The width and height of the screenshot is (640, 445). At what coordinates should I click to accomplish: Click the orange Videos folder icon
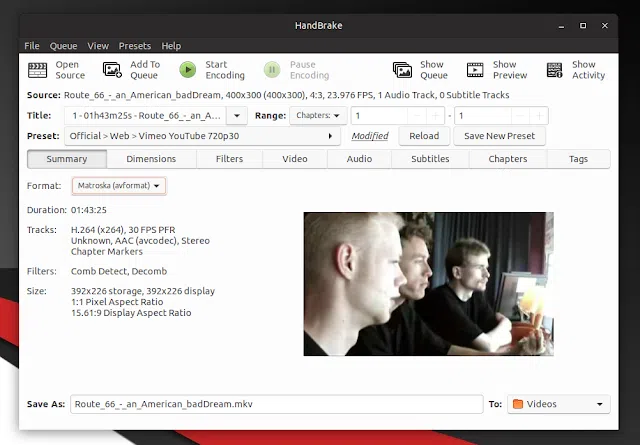pos(518,404)
